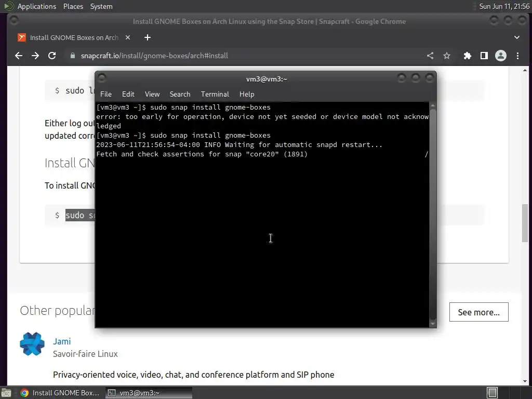This screenshot has width=532, height=399.
Task: Click the Waiting for automatic snapd restart line
Action: click(x=239, y=145)
